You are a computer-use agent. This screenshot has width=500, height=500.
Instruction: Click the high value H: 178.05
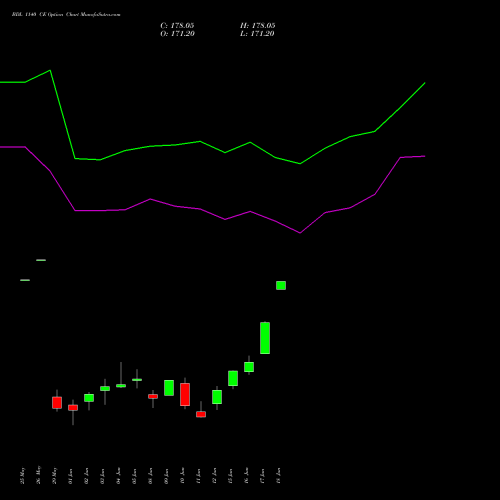tap(258, 26)
